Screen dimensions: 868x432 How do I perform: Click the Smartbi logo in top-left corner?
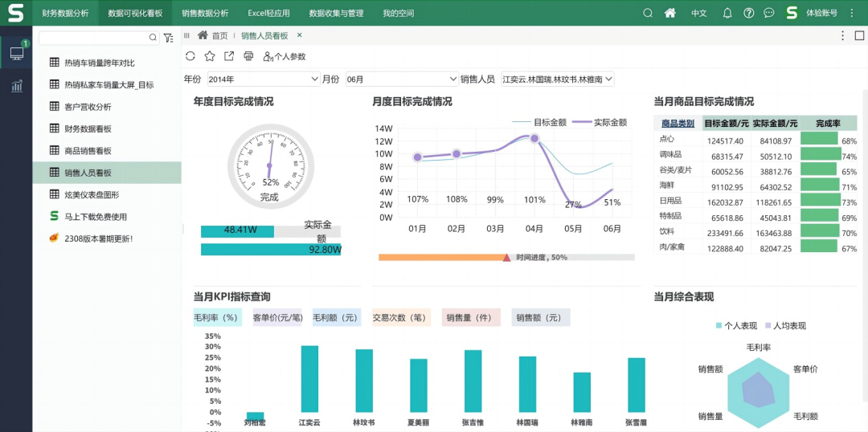(15, 12)
